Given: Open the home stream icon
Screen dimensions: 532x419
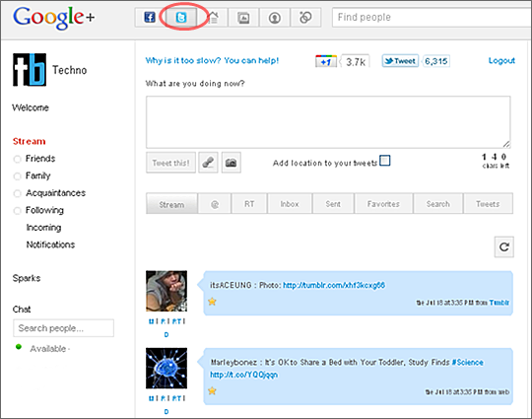Looking at the screenshot, I should [213, 18].
